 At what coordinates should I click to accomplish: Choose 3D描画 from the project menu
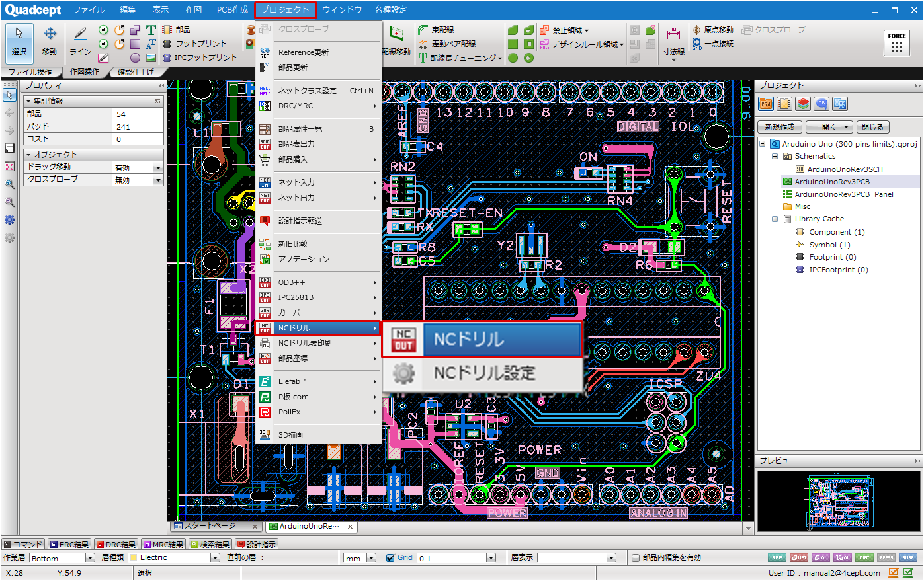click(318, 435)
